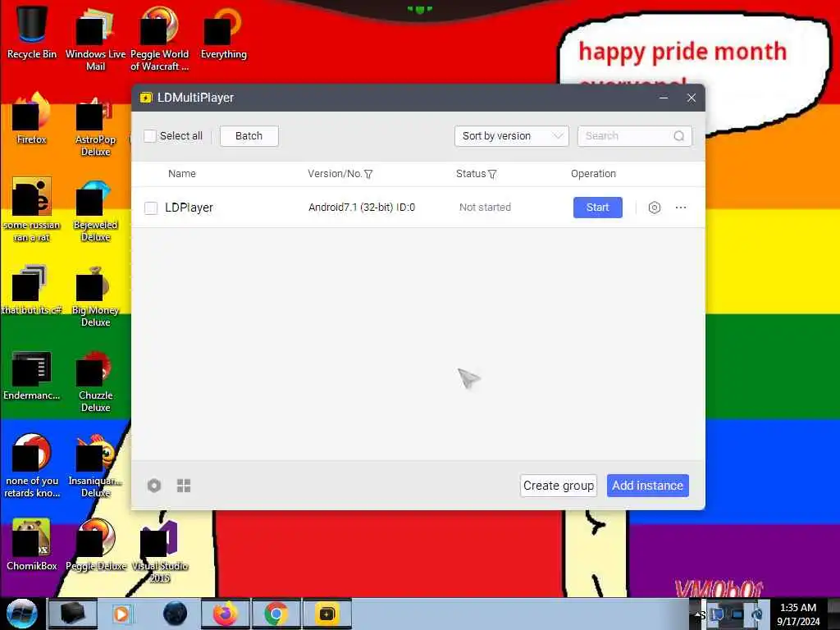Filter by Version/No. funnel icon
This screenshot has height=630, width=840.
tap(368, 174)
